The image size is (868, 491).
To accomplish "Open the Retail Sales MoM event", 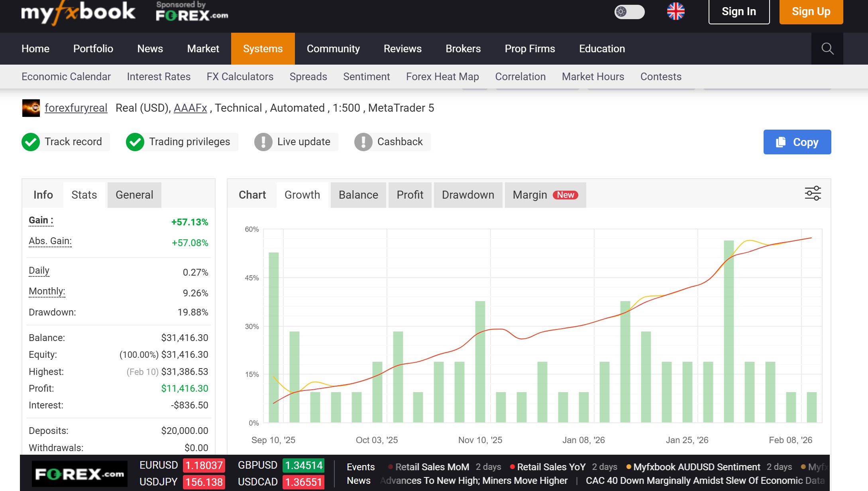I will 432,467.
